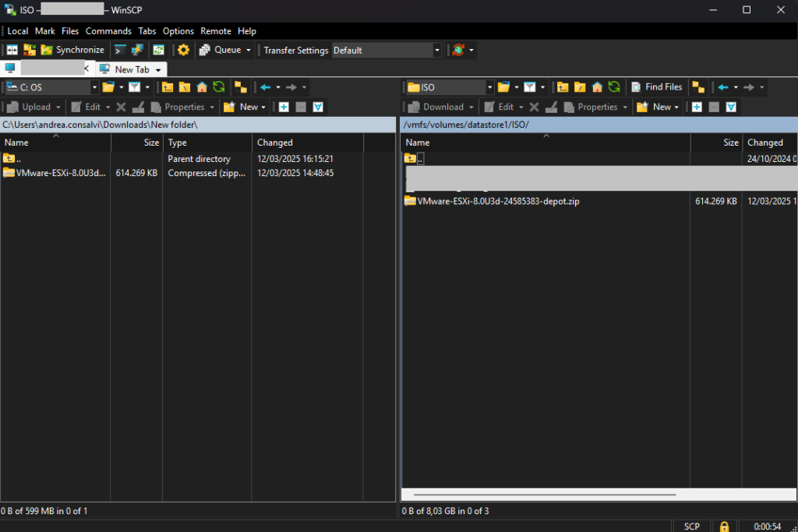Click the remote panel horizontal scrollbar
The image size is (798, 532).
point(545,495)
